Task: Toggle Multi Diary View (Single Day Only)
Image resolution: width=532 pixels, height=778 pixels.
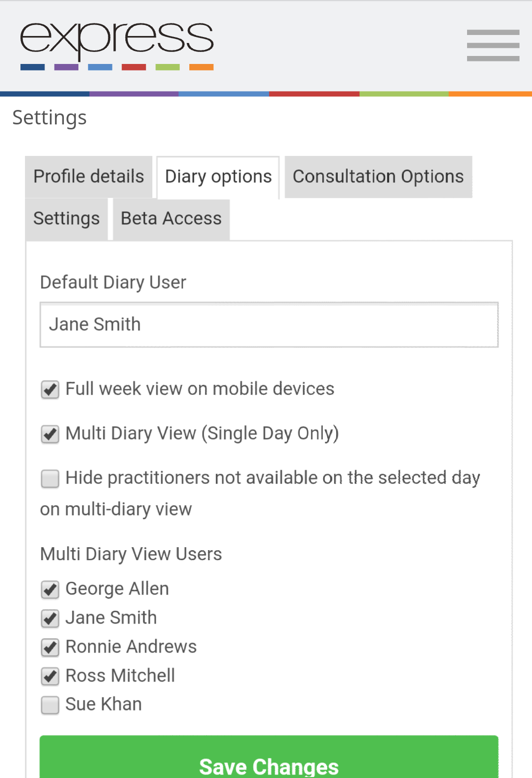Action: click(50, 434)
